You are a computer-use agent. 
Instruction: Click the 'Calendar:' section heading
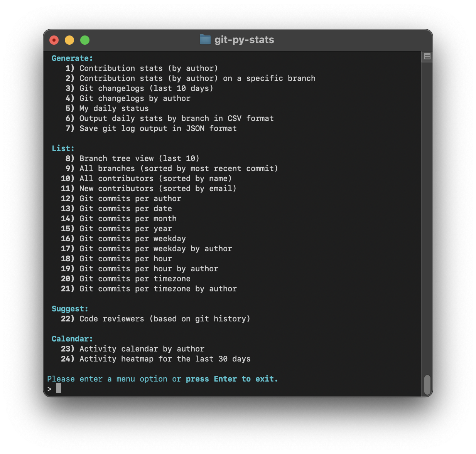[x=72, y=339]
